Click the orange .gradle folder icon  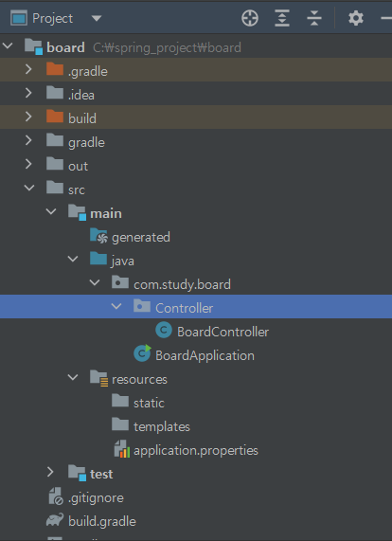(x=55, y=69)
